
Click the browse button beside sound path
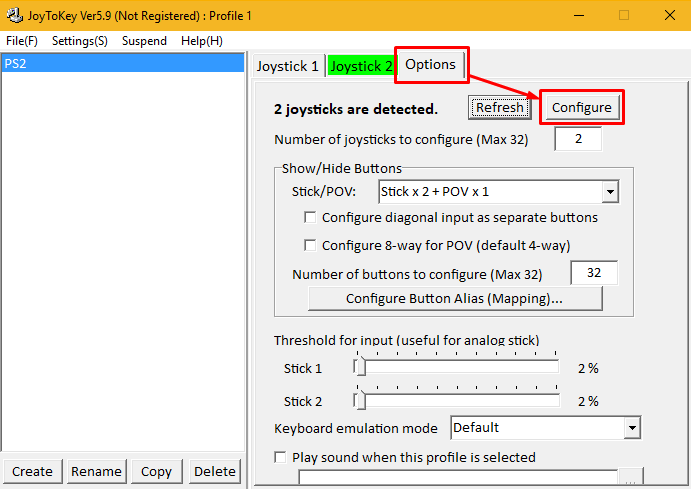(631, 478)
